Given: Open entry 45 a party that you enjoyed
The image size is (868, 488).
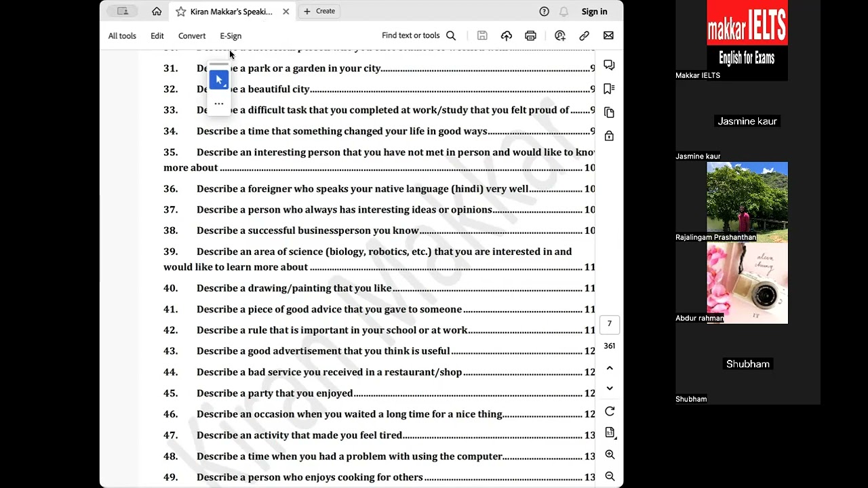Looking at the screenshot, I should (379, 394).
